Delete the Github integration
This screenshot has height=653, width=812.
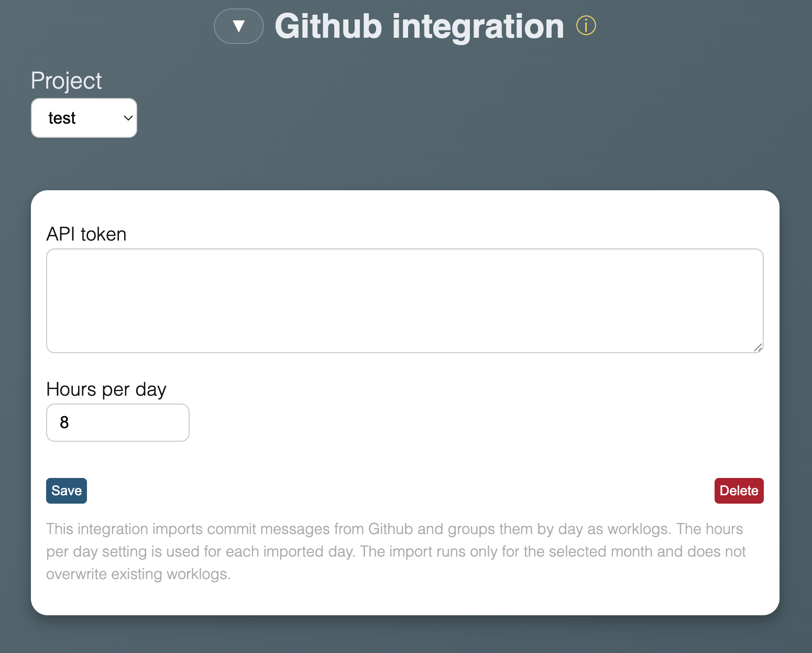click(x=739, y=491)
